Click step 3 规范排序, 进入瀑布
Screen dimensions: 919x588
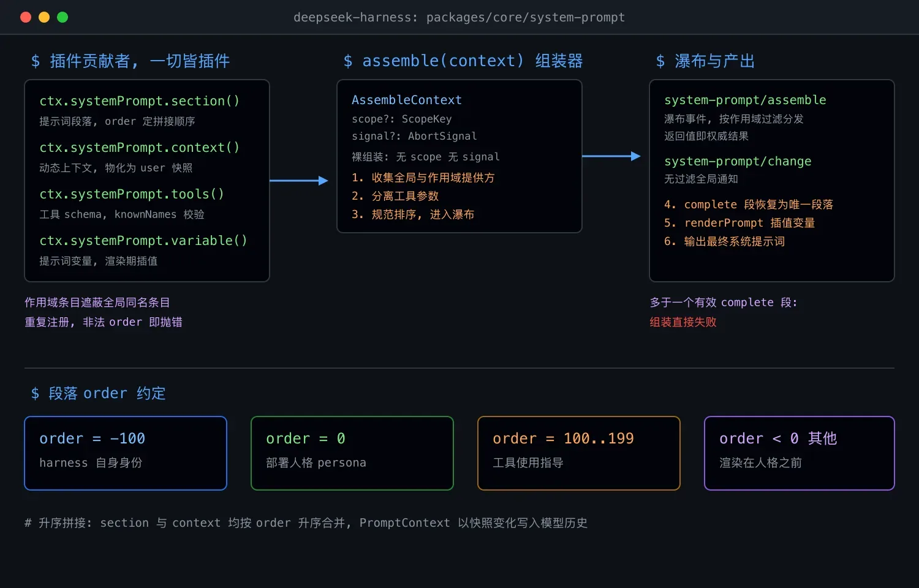[413, 214]
